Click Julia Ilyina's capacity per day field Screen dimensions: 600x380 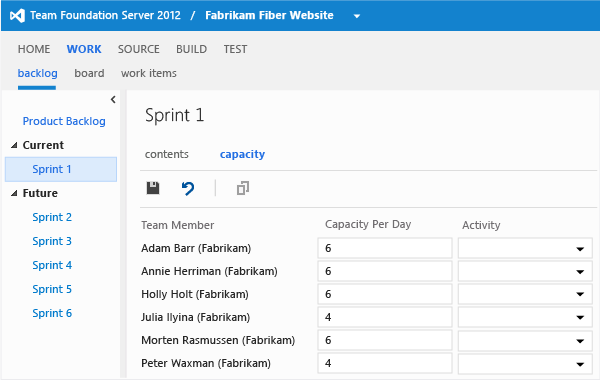385,317
